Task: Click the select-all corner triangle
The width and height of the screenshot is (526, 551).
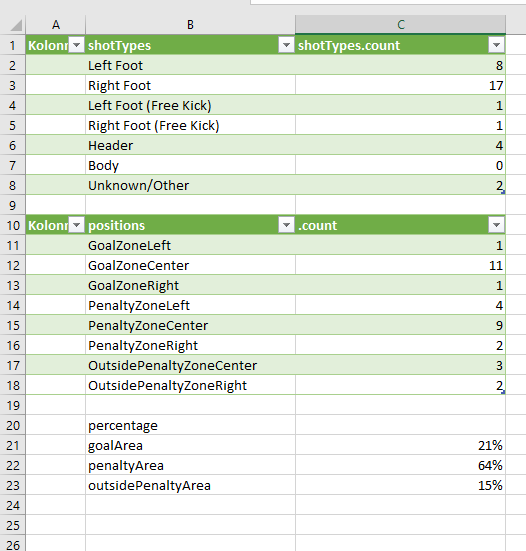Action: [16, 25]
